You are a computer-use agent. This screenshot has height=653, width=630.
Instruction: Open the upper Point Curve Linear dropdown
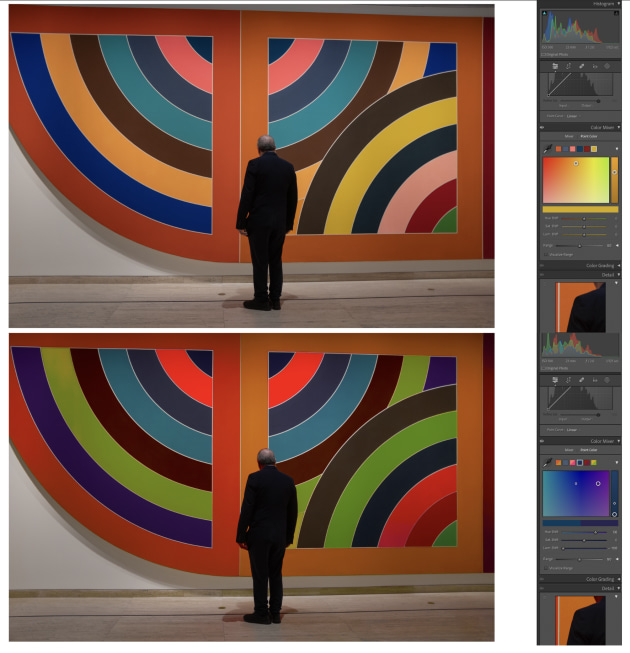coord(574,116)
